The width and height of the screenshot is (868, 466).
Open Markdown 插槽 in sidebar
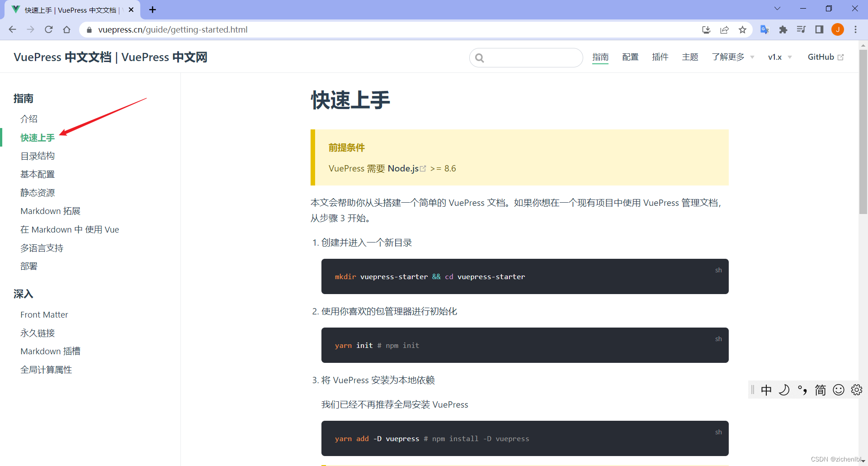pos(50,351)
